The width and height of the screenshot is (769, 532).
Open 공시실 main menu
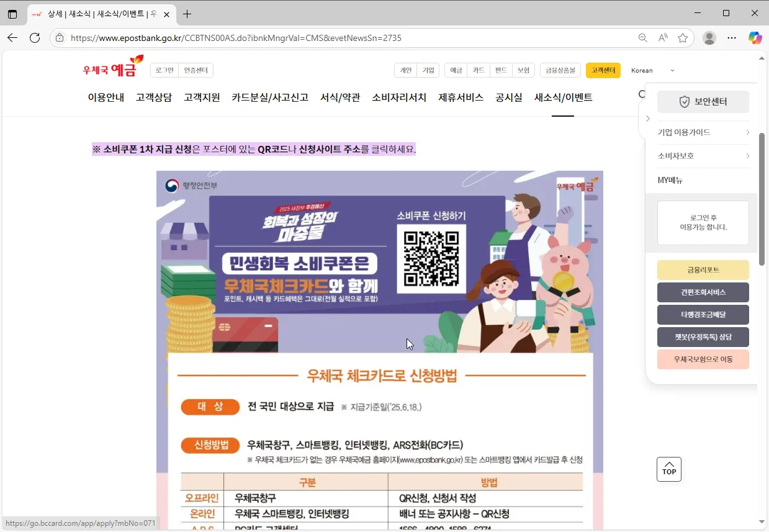coord(509,97)
